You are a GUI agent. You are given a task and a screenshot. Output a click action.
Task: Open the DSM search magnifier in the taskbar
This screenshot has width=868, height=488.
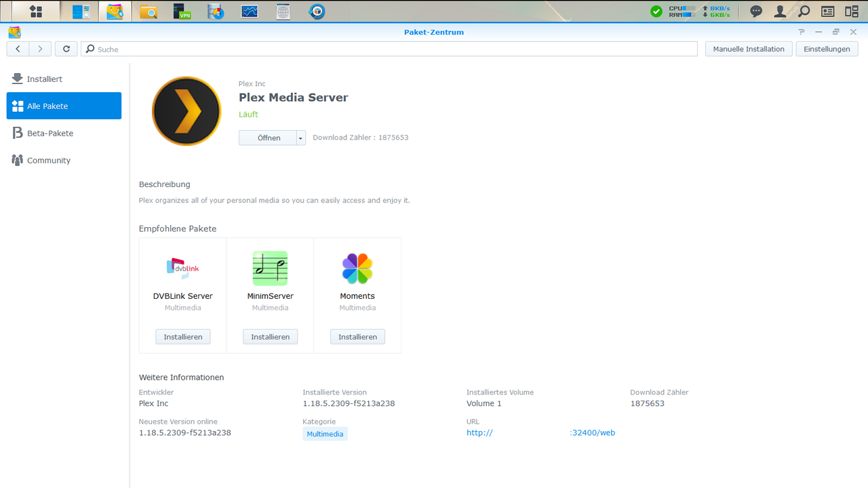click(x=804, y=12)
